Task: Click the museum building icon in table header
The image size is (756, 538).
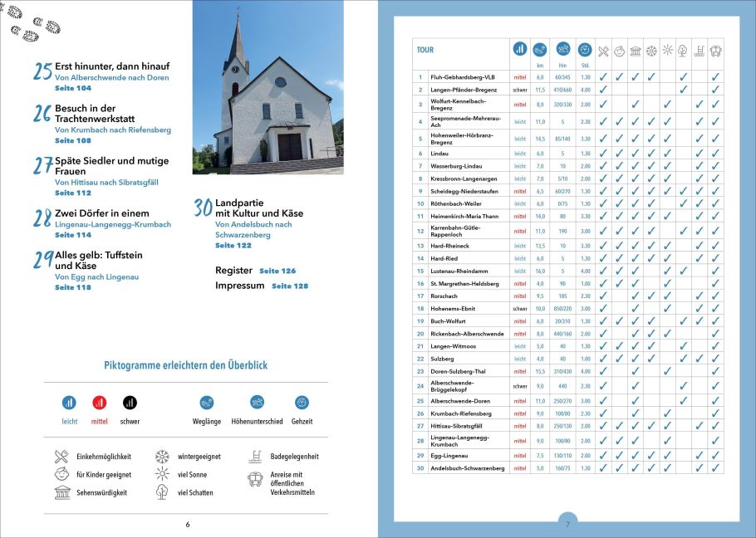Action: point(635,50)
